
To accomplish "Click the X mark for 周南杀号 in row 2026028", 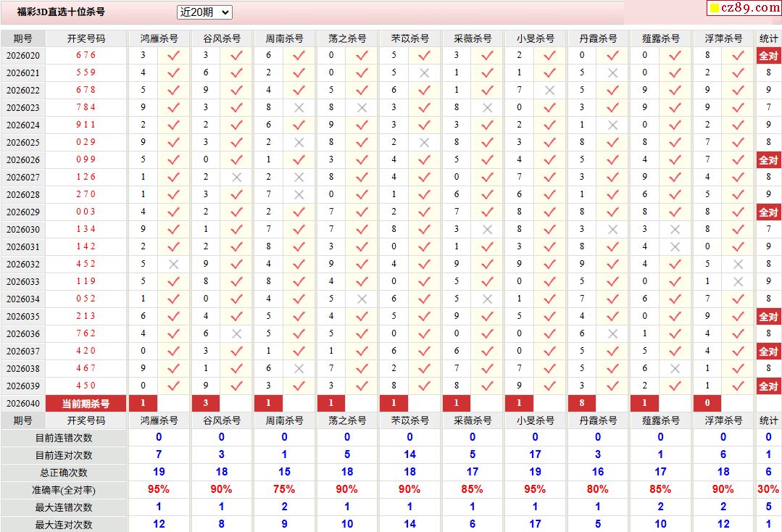I will click(x=299, y=195).
